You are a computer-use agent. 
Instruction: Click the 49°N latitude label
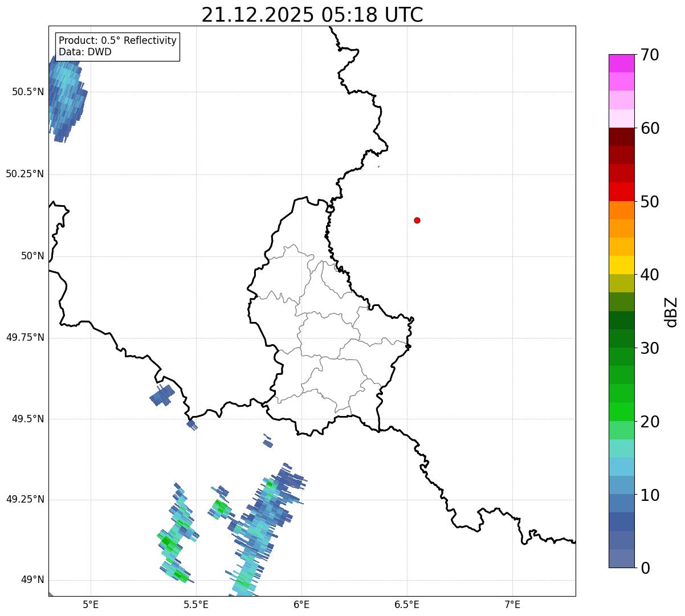point(32,580)
